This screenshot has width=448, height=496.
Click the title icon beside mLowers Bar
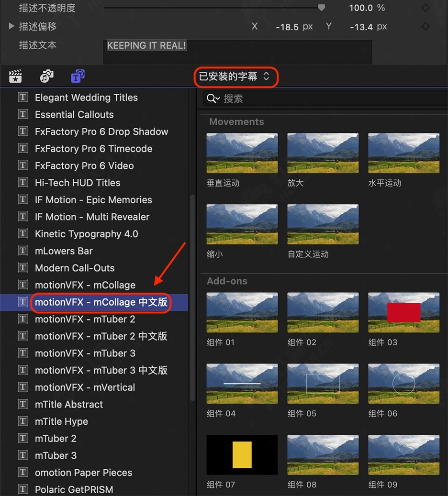click(23, 251)
